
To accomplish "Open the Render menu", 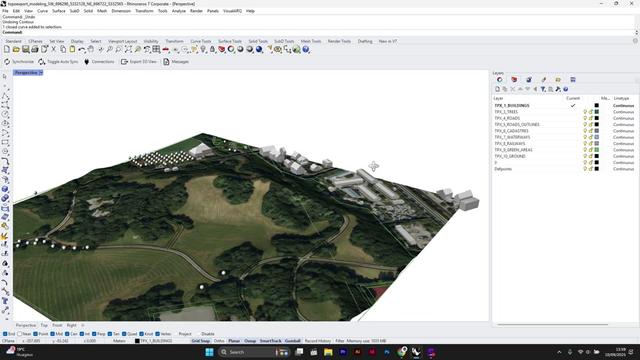I will click(196, 11).
